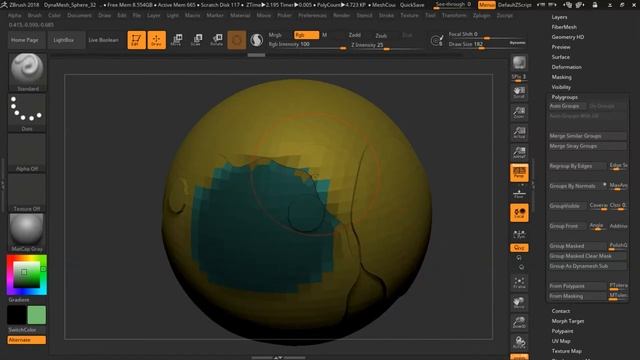
Task: Toggle L.Sym local symmetry
Action: coord(519,234)
